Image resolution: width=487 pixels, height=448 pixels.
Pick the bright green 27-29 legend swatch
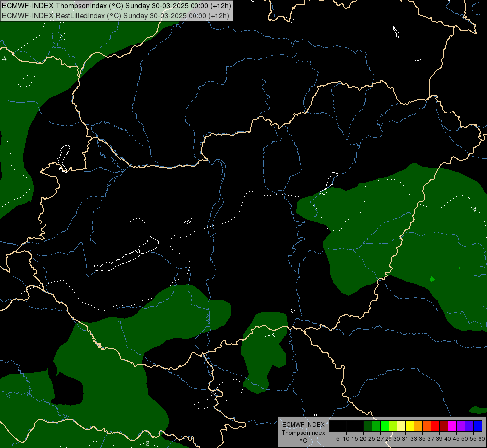[x=385, y=426]
